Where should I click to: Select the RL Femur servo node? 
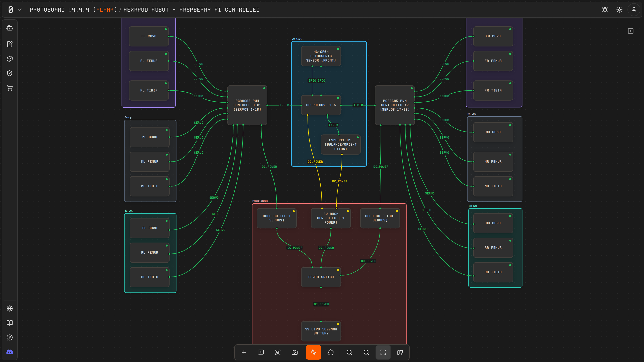pos(150,253)
